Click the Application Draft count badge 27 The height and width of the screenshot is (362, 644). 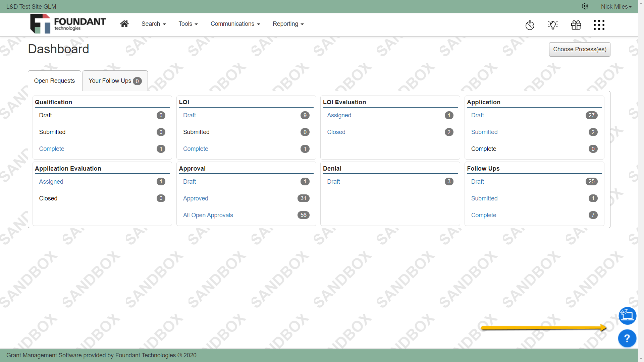pyautogui.click(x=591, y=115)
